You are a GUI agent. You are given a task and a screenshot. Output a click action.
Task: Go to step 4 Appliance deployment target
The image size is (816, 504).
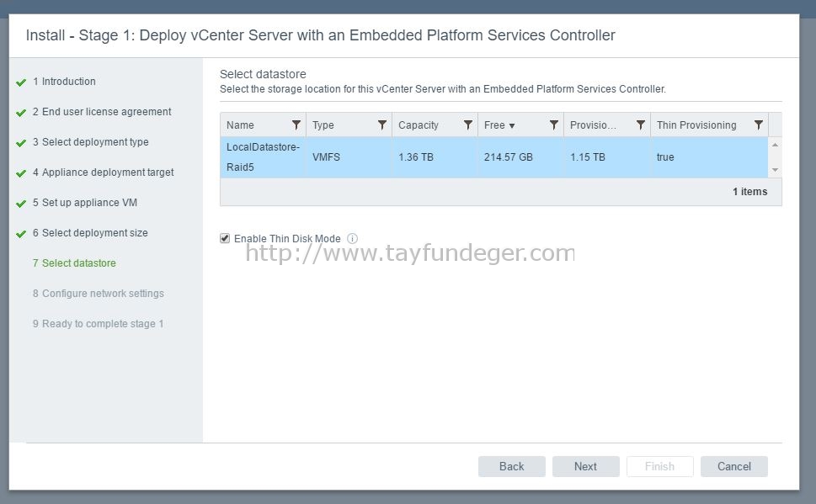coord(103,172)
